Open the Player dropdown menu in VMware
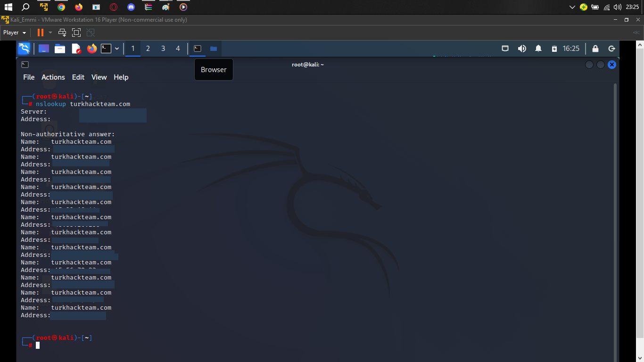Viewport: 644px width, 362px height. [x=15, y=33]
